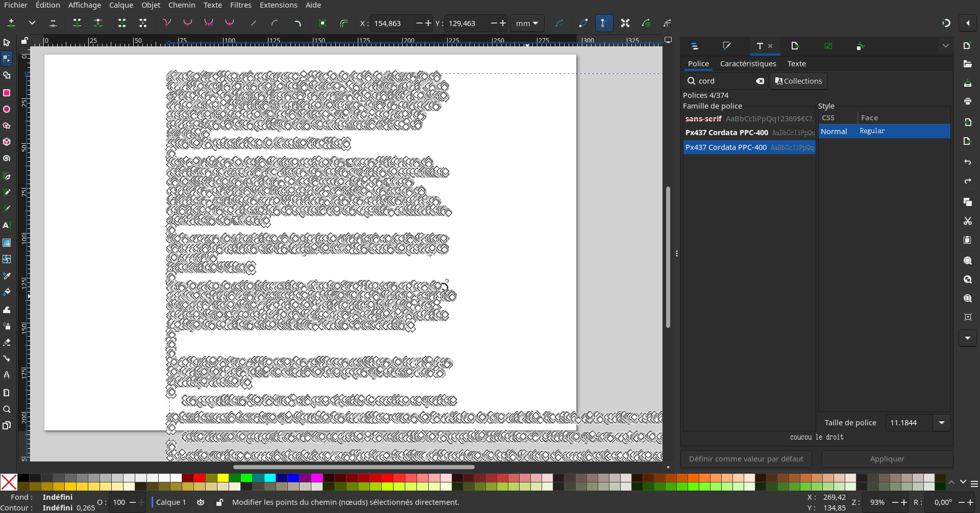
Task: Switch to the Caractéristiques tab
Action: (x=748, y=64)
